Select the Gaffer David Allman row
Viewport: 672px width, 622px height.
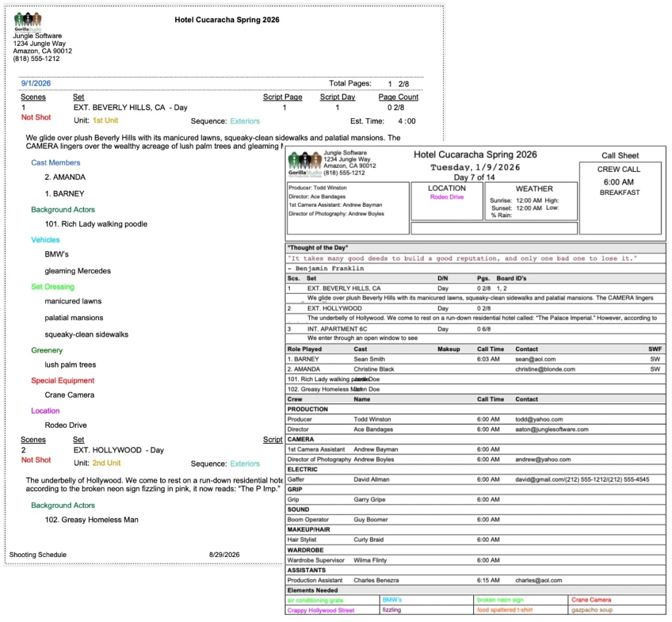(x=475, y=480)
